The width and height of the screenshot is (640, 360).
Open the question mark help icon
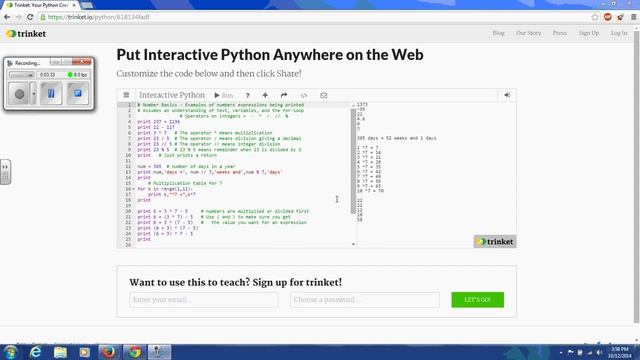pos(247,95)
